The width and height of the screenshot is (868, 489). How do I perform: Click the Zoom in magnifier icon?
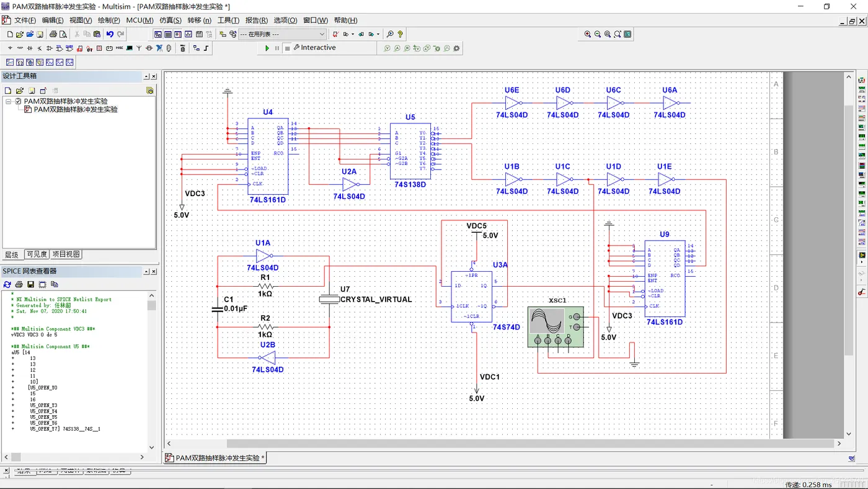tap(587, 34)
